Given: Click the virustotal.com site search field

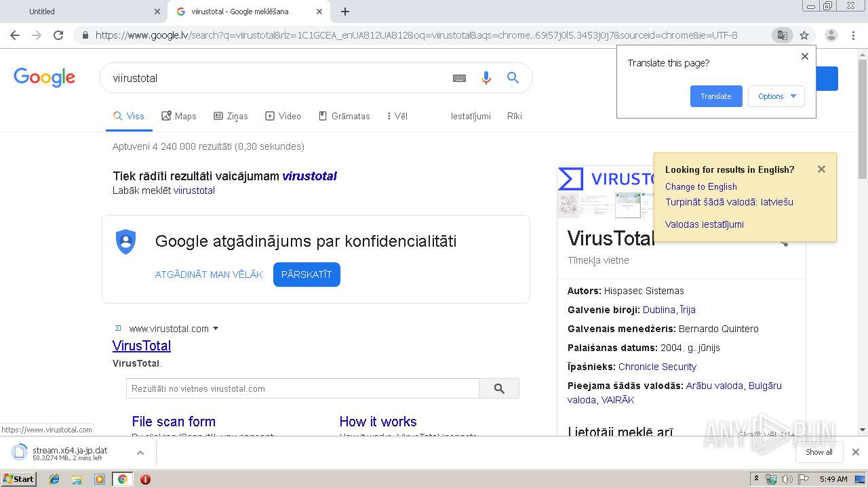Looking at the screenshot, I should coord(302,388).
